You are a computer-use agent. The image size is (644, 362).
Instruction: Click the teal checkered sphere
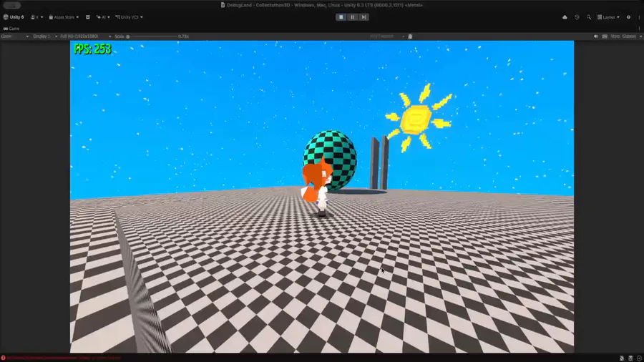[x=330, y=160]
